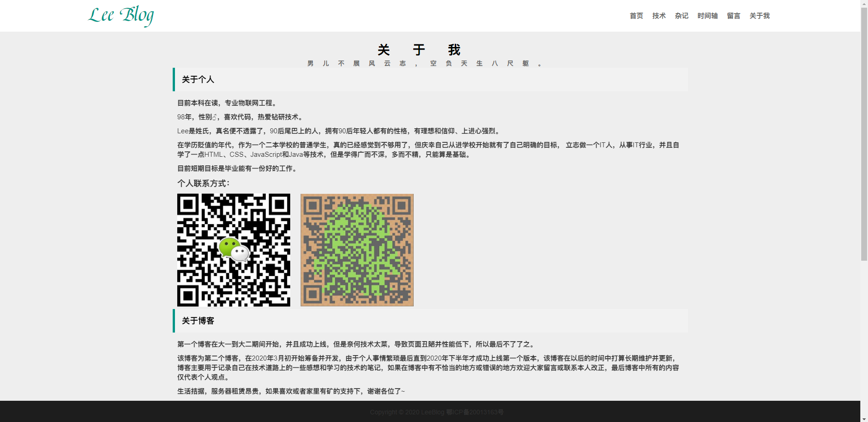The image size is (868, 422).
Task: Click the 98年，性别 line
Action: click(x=240, y=117)
